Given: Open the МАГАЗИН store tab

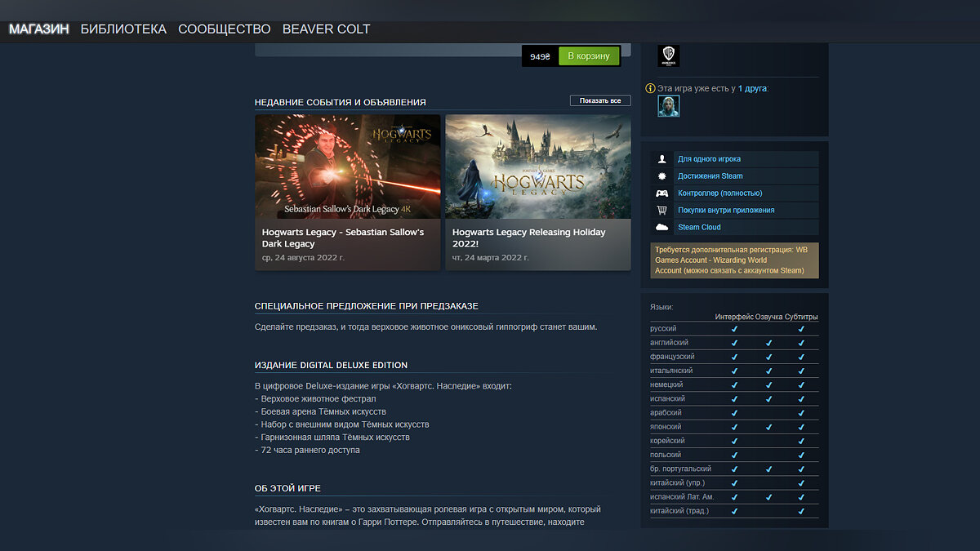Looking at the screenshot, I should click(38, 29).
